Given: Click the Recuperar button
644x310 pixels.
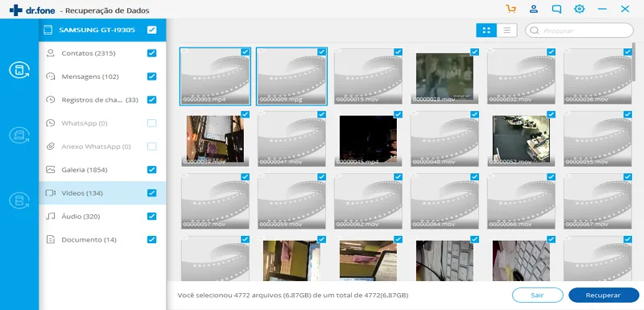Looking at the screenshot, I should (603, 296).
